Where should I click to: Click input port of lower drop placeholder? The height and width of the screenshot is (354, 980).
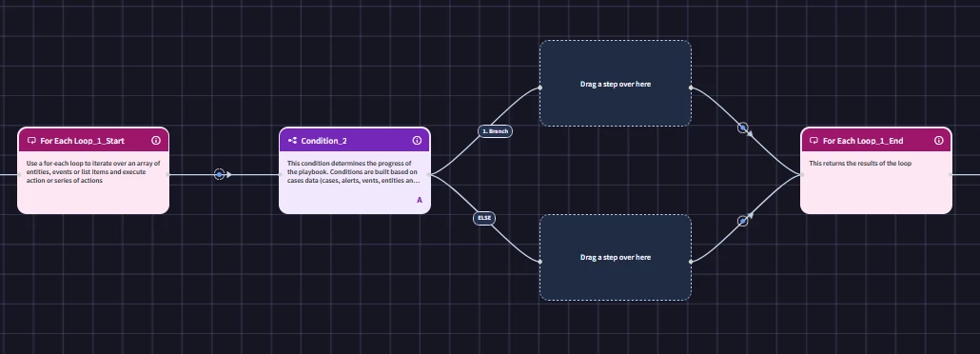[540, 262]
